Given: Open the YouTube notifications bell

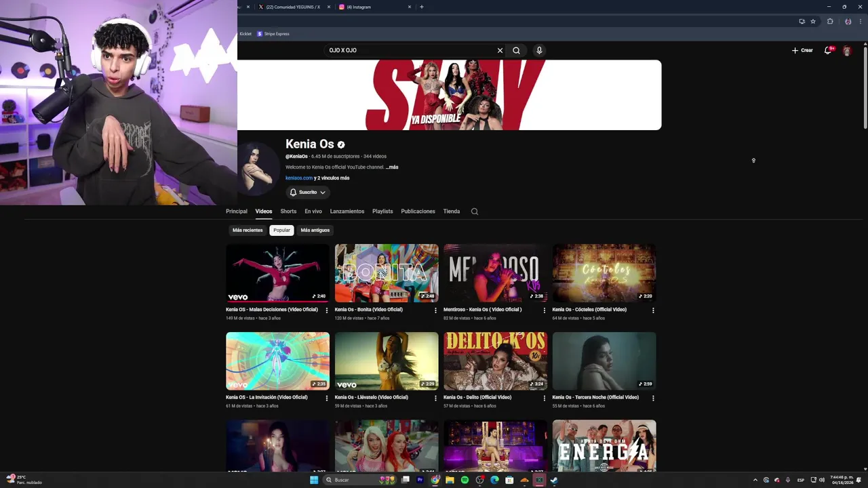Looking at the screenshot, I should click(x=828, y=50).
